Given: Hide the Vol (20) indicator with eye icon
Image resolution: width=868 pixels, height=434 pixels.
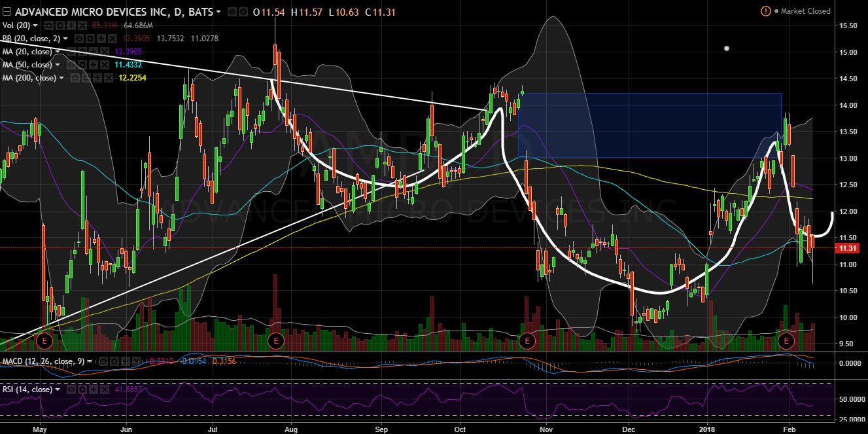Looking at the screenshot, I should pos(49,26).
